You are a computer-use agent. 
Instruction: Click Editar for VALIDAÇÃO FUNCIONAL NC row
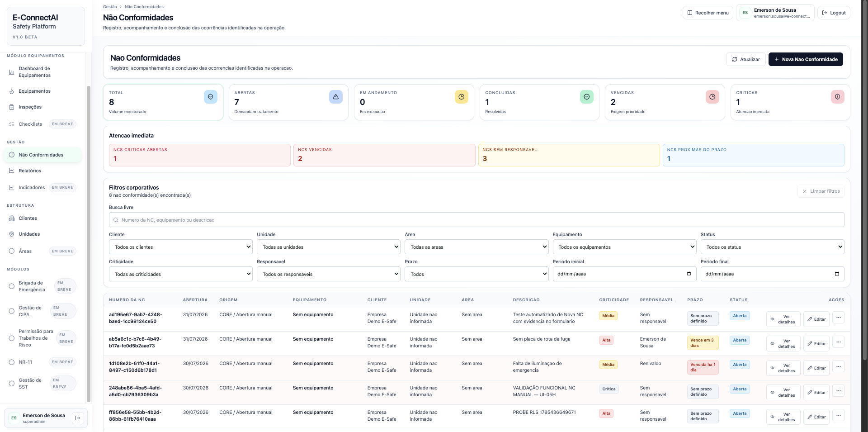pos(816,393)
